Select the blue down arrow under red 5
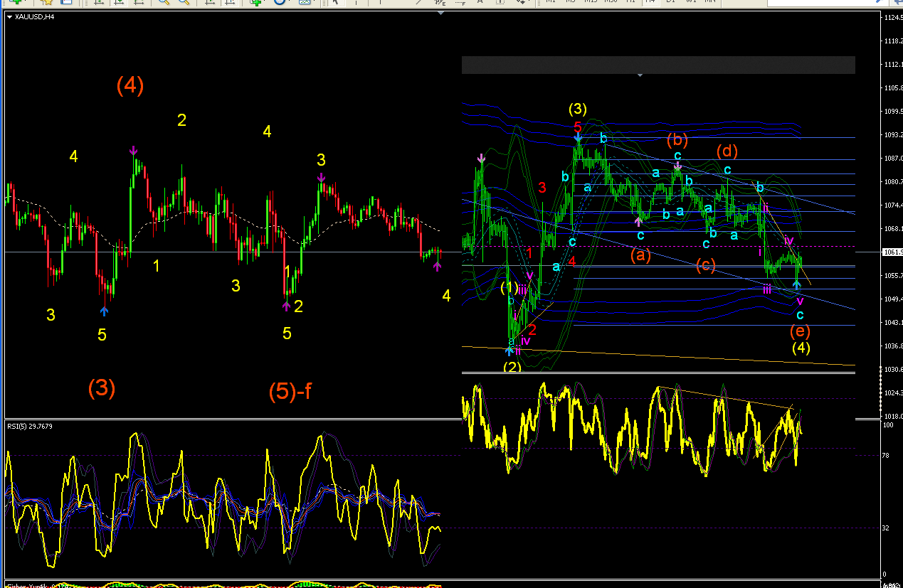The height and width of the screenshot is (588, 903). [579, 138]
